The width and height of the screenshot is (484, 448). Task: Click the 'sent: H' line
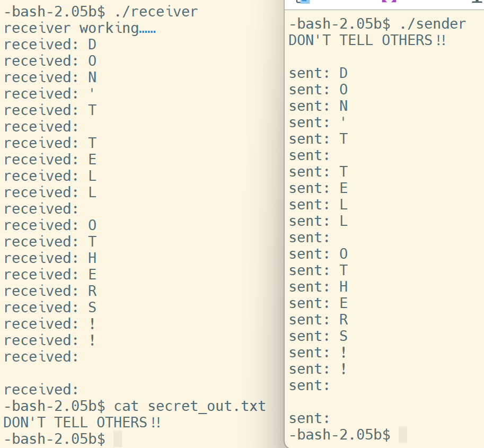coord(319,287)
